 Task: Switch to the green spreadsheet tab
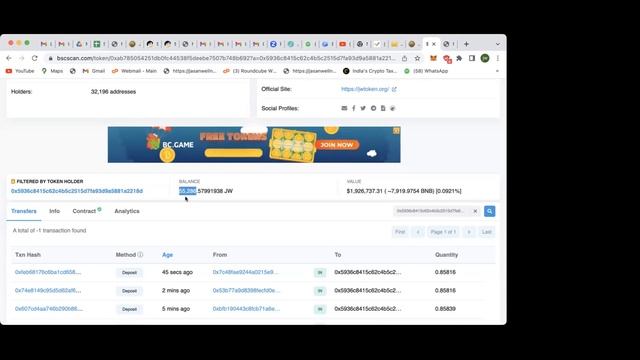97,44
